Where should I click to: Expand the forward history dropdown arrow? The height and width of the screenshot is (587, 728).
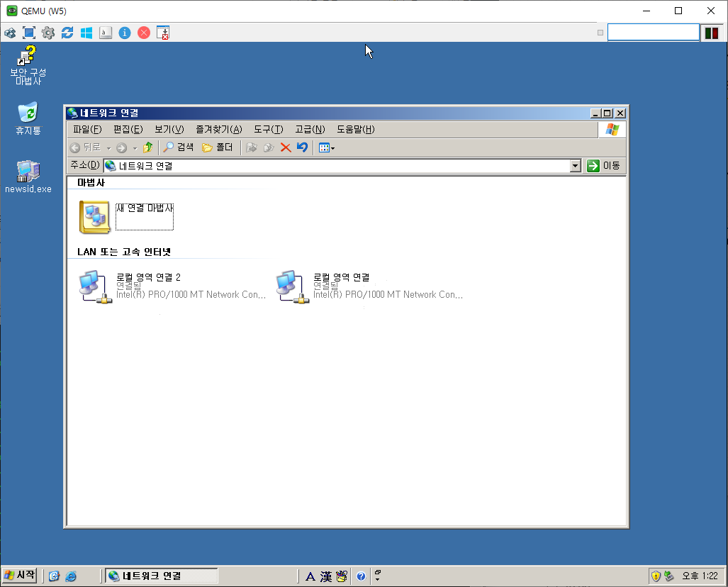click(x=135, y=148)
